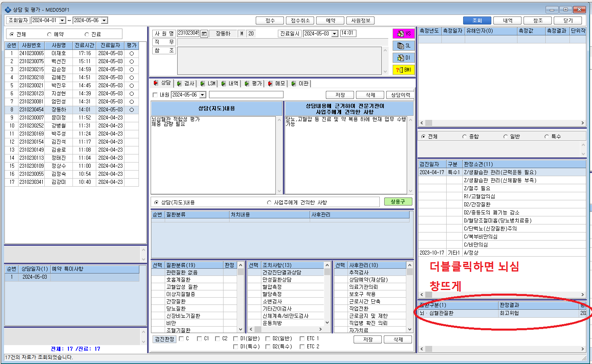Open the SL documents icon button
Viewport: 592px width, 364px height.
(404, 46)
